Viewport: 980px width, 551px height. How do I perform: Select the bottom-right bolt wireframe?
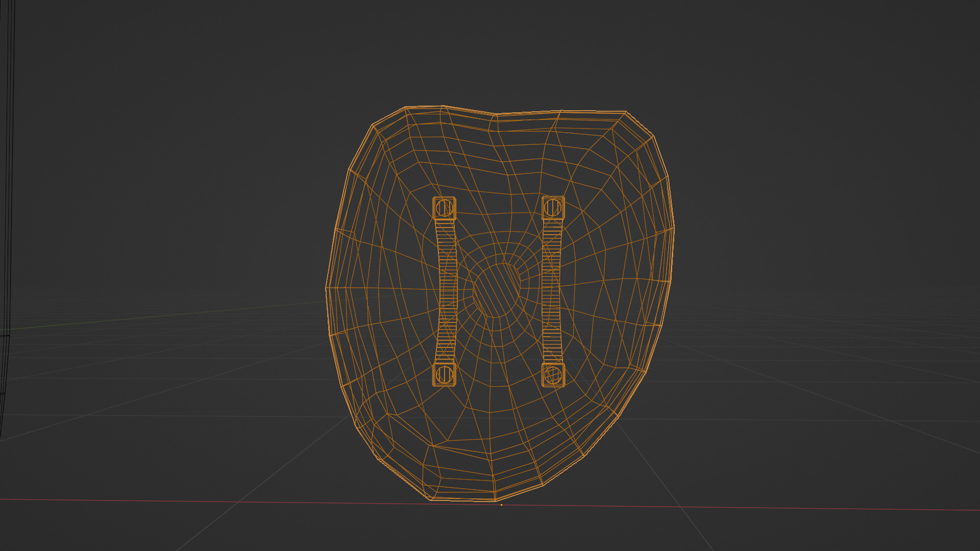[x=553, y=375]
